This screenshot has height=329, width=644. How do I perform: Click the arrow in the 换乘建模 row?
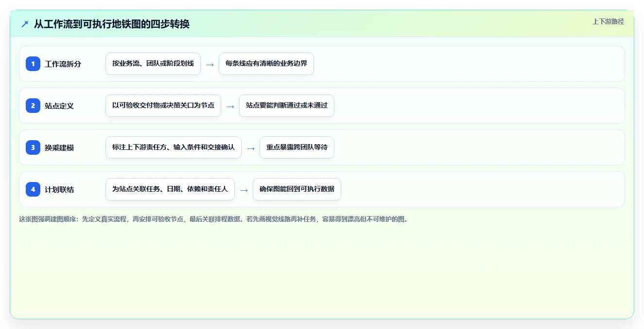(x=251, y=148)
